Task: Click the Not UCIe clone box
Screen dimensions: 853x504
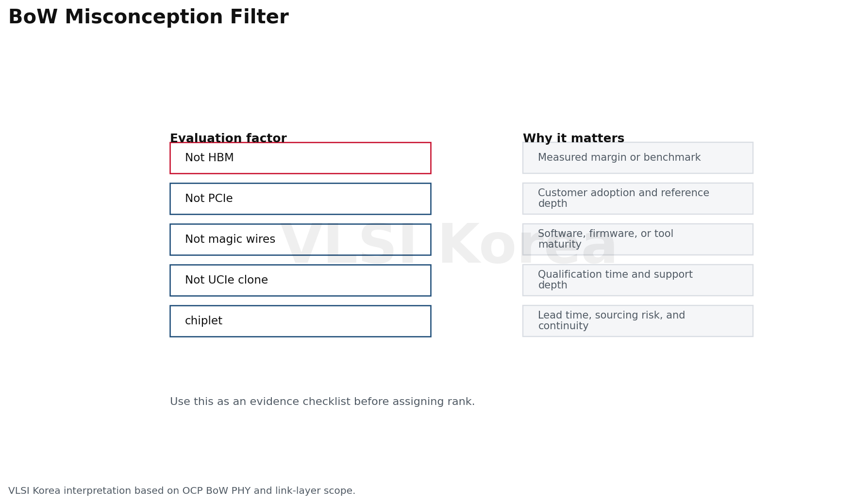Action: point(300,280)
